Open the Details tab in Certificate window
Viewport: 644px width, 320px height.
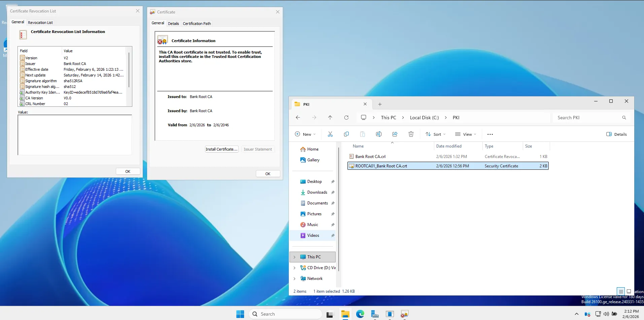click(173, 24)
